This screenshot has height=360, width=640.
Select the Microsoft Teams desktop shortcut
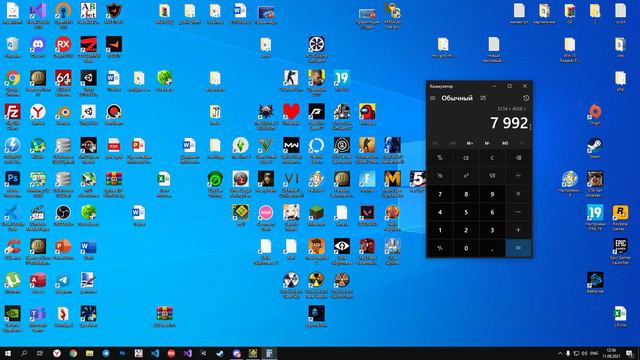(38, 319)
